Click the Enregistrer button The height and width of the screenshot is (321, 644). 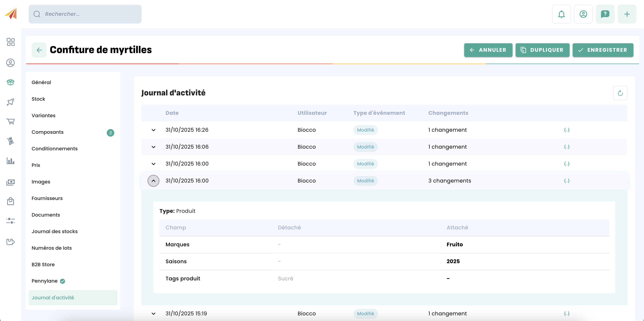pyautogui.click(x=603, y=50)
